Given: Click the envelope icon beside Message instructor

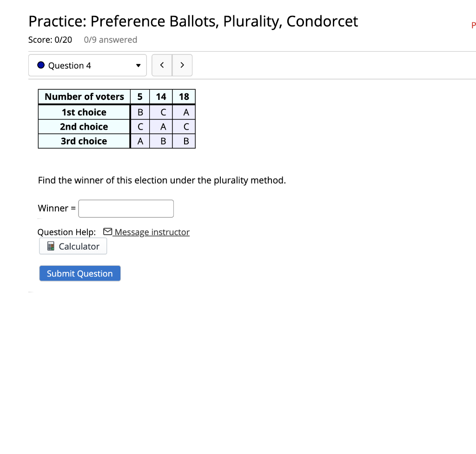Looking at the screenshot, I should point(107,231).
